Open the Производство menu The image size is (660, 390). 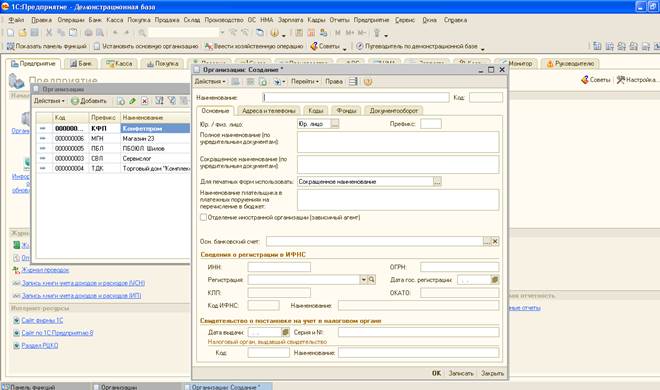point(224,20)
